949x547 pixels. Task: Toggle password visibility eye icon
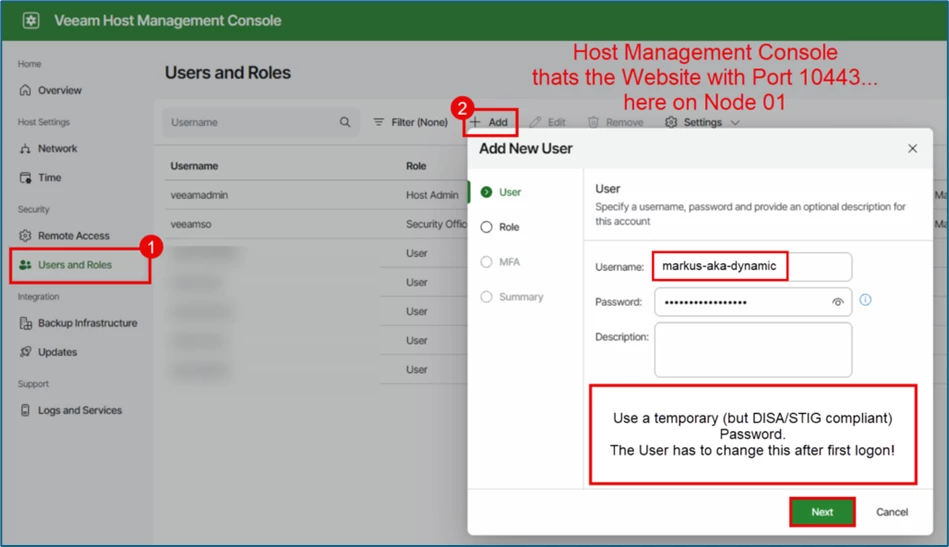pyautogui.click(x=838, y=302)
